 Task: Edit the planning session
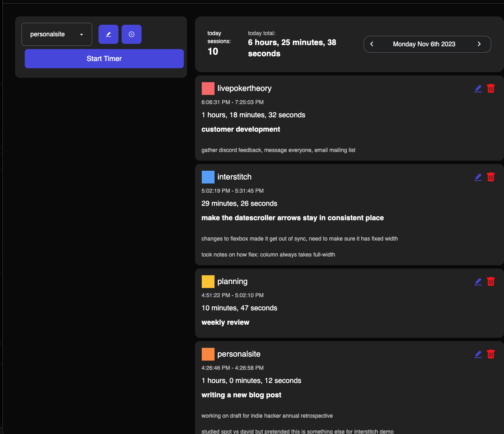(478, 282)
